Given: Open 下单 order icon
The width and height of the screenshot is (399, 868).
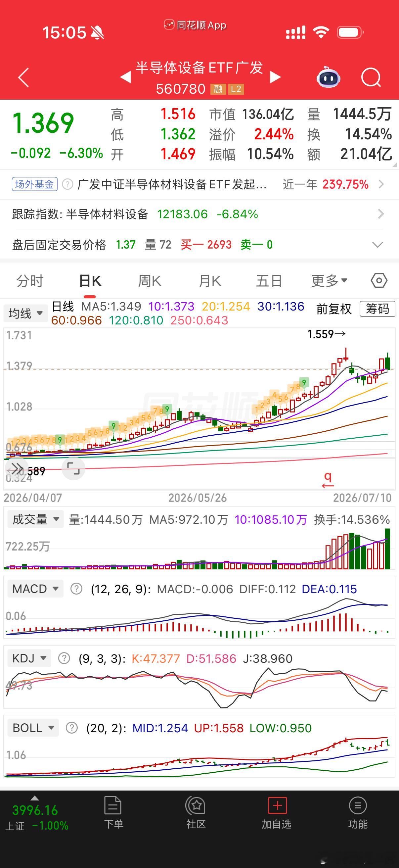Looking at the screenshot, I should [x=113, y=813].
